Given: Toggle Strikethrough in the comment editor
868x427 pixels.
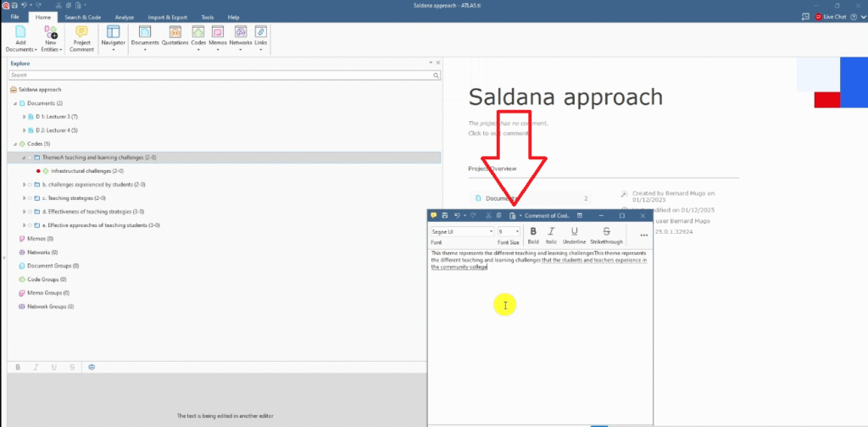Looking at the screenshot, I should pos(606,232).
